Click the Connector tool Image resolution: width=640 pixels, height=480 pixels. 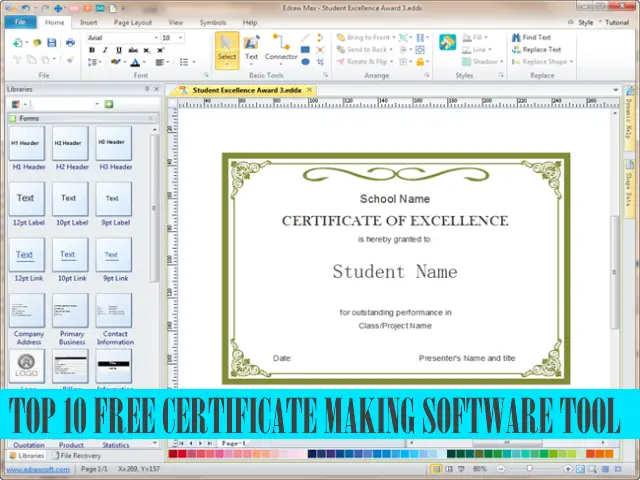pos(281,47)
